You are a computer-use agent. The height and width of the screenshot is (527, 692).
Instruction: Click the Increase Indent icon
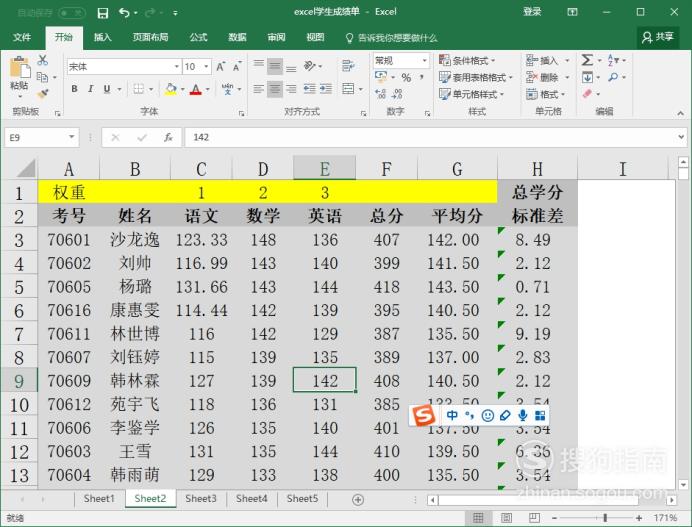[x=326, y=89]
